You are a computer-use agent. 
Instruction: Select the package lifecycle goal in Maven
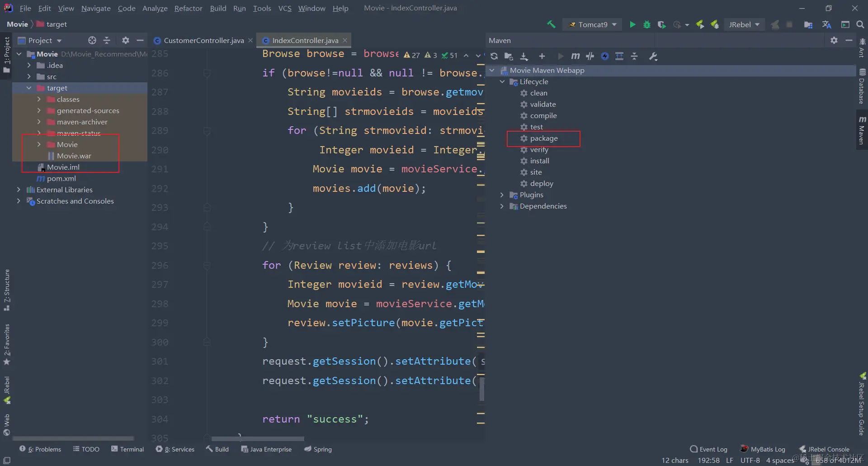pyautogui.click(x=543, y=138)
